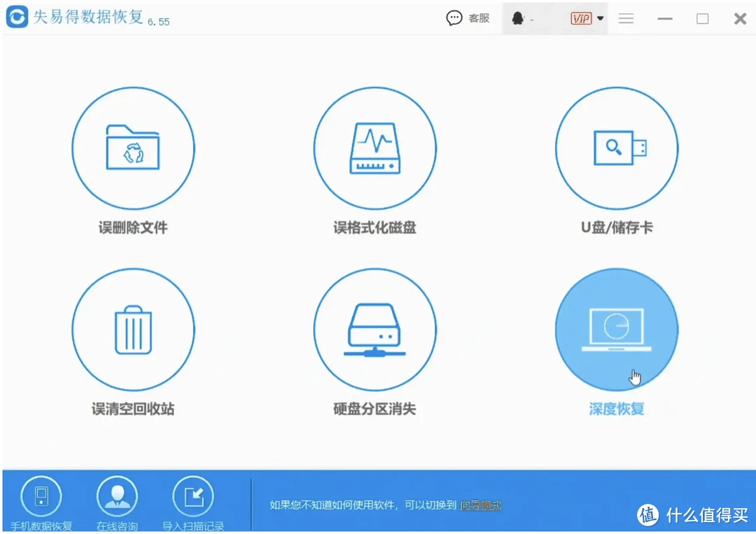Click the 深度恢复 label text

point(617,409)
